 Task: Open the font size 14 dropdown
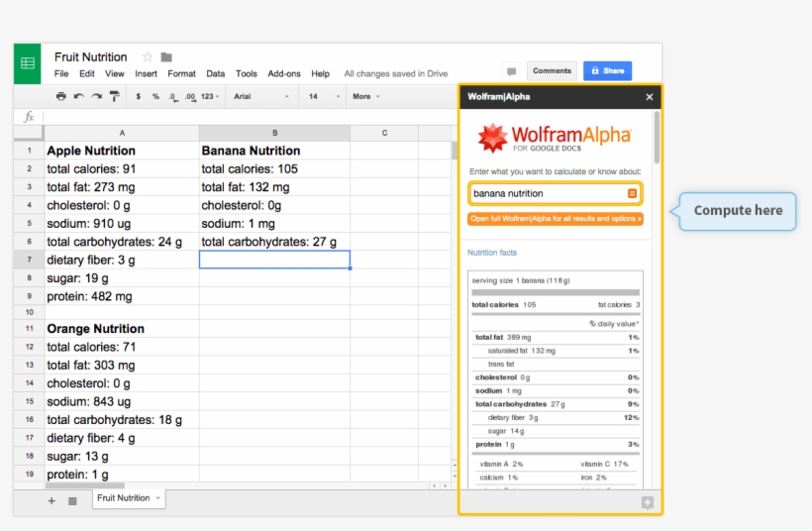click(x=324, y=96)
